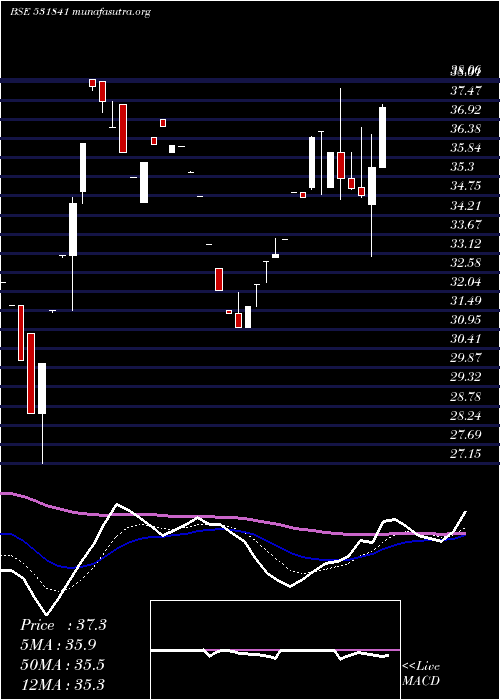Image resolution: width=500 pixels, height=700 pixels.
Task: Select the 35.3 price axis label
Action: click(462, 167)
